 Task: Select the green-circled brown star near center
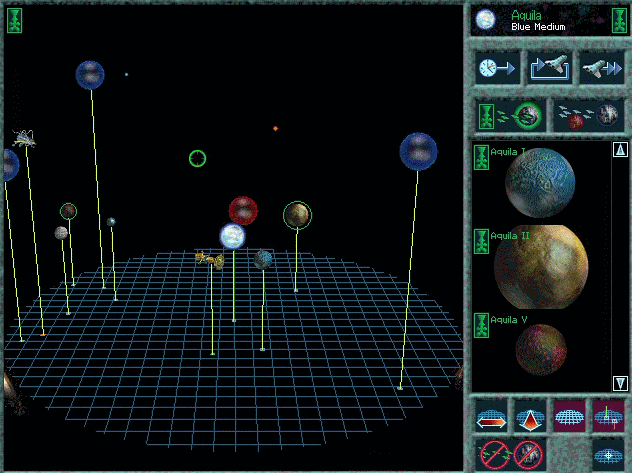point(297,215)
